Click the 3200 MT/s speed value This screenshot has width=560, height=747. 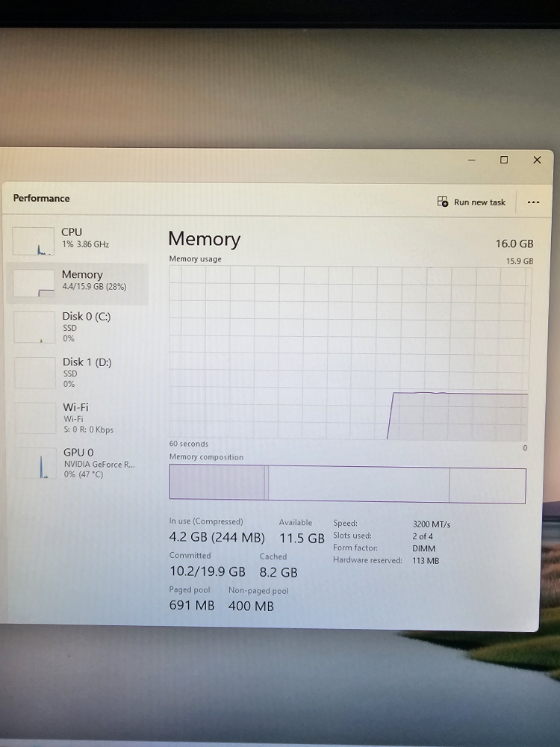tap(432, 524)
